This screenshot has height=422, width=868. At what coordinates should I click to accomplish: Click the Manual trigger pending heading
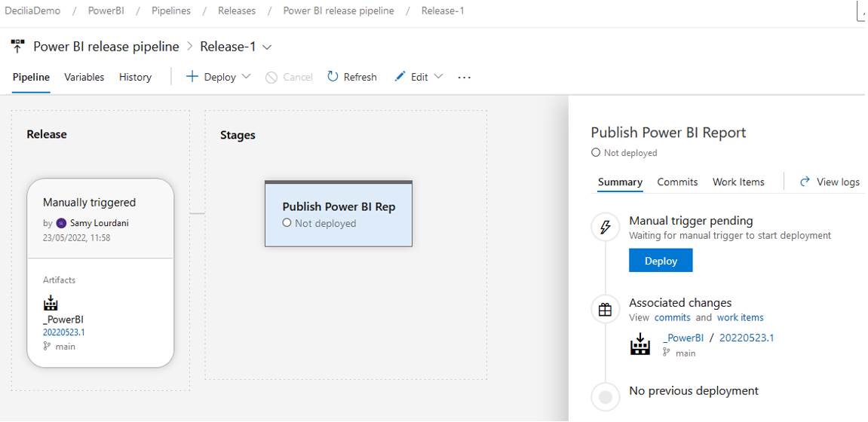[x=691, y=221]
